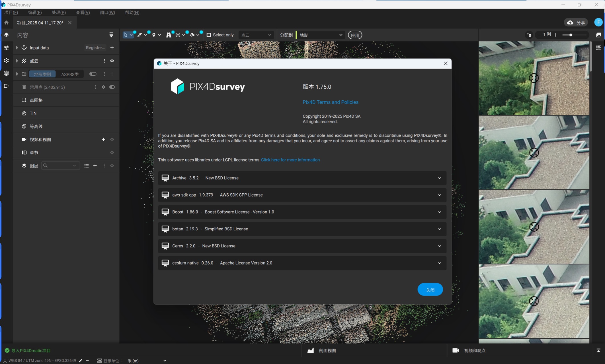Expand the Input data tree item
The image size is (605, 364).
pos(17,48)
